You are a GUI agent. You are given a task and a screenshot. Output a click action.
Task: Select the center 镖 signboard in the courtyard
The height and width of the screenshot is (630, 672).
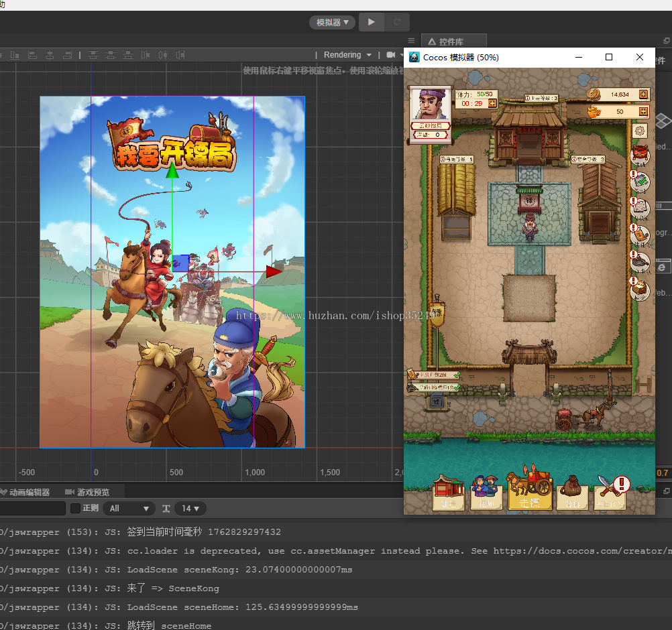click(x=530, y=201)
